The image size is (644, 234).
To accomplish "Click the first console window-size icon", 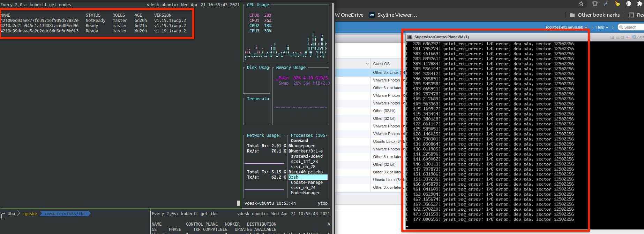I will 612,37.
